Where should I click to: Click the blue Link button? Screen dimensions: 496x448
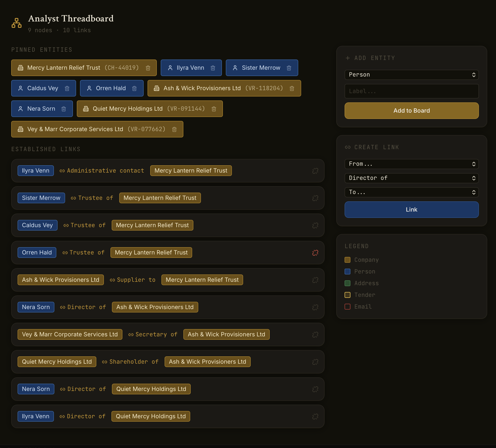(x=411, y=209)
